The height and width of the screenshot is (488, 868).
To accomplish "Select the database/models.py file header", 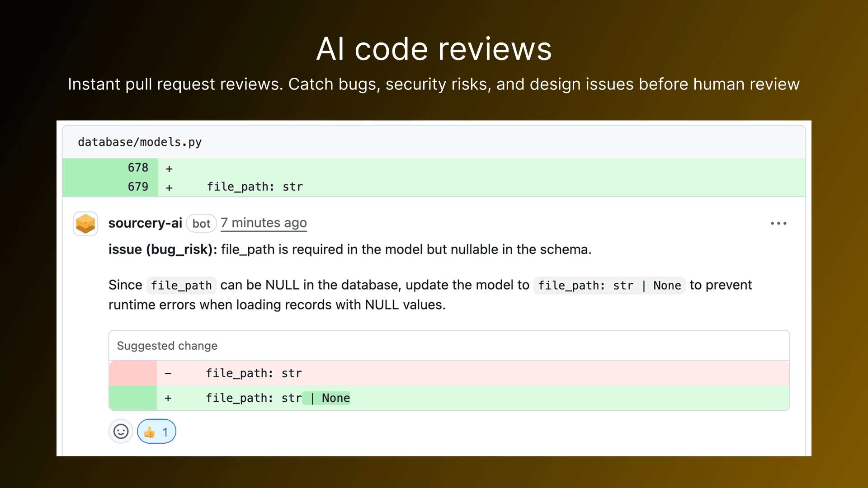I will coord(140,142).
